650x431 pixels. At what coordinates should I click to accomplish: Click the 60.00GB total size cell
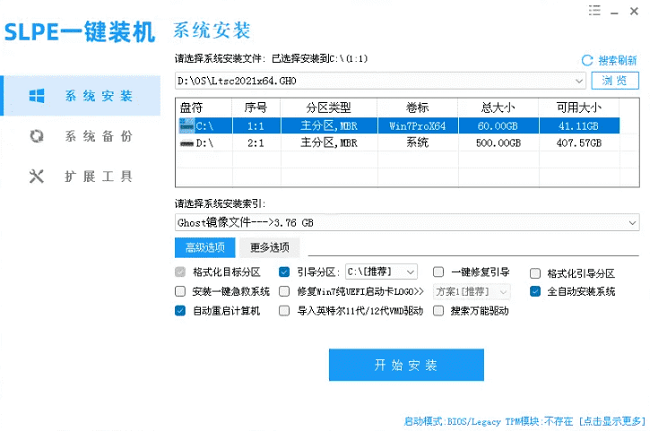(498, 126)
